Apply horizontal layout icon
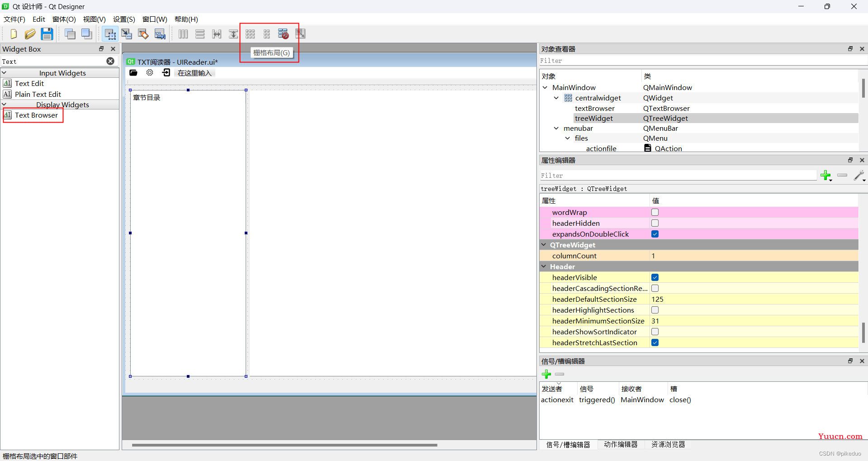Viewport: 868px width, 461px height. coord(183,34)
